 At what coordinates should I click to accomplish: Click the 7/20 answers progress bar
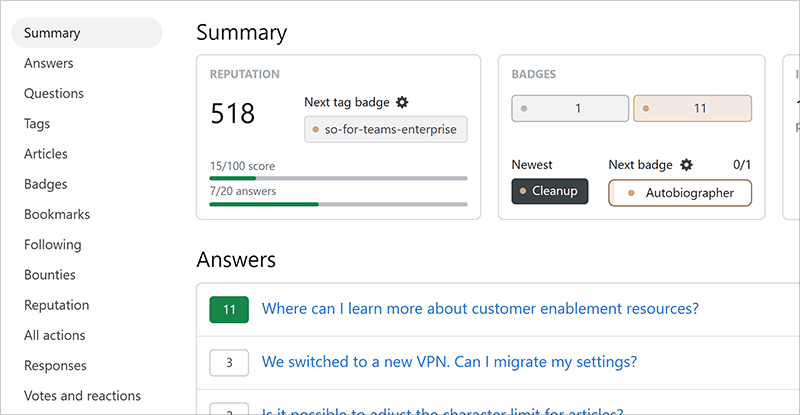pos(338,204)
